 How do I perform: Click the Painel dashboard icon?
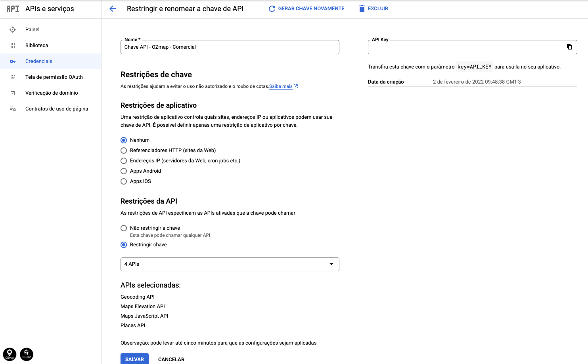pyautogui.click(x=13, y=30)
